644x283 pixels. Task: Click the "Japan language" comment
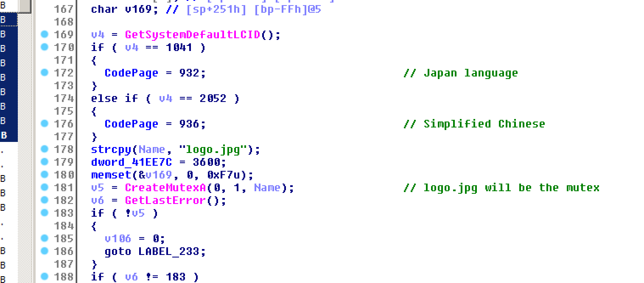pos(470,73)
